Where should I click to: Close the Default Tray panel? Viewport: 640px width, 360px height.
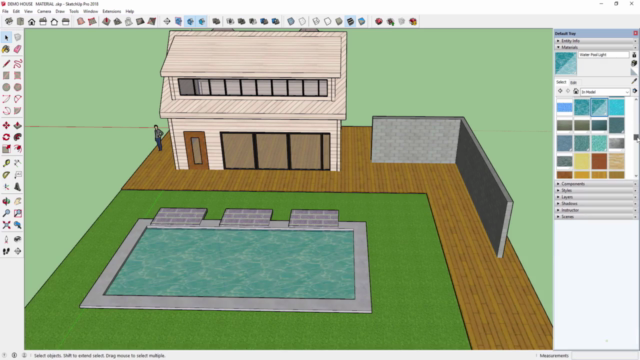[635, 33]
